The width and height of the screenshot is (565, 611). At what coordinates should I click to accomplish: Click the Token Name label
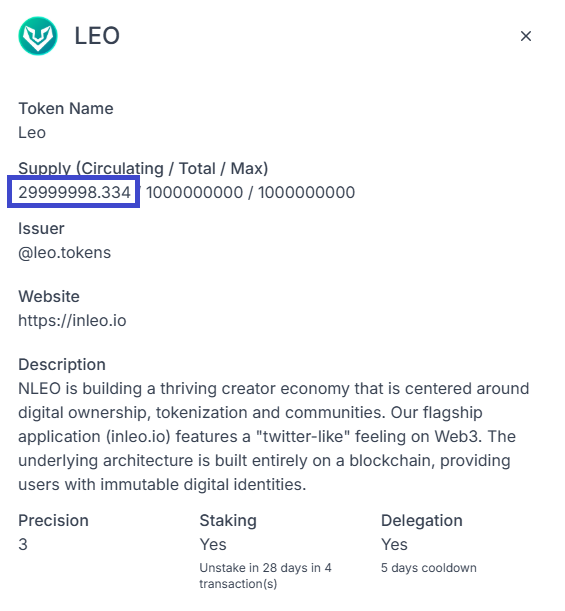click(x=66, y=108)
